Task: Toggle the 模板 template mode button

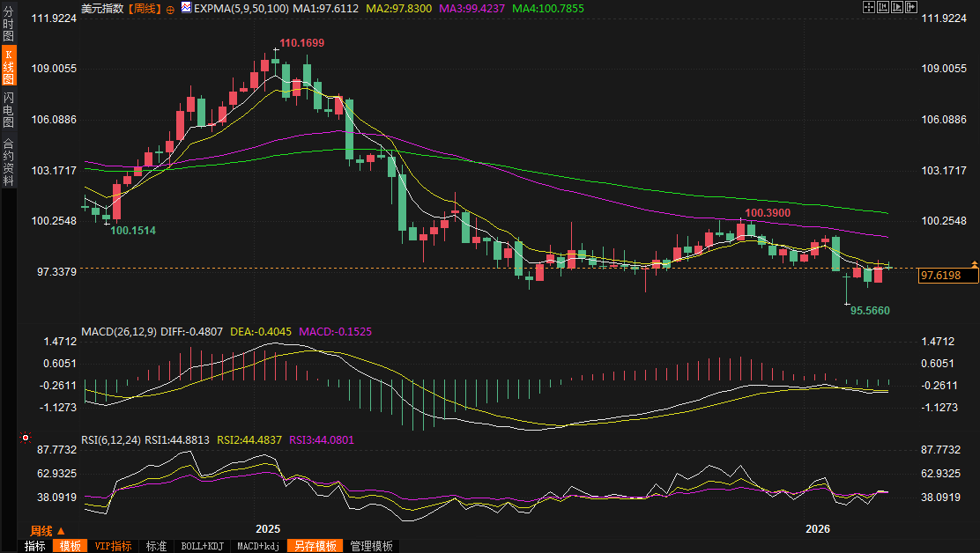Action: (71, 546)
